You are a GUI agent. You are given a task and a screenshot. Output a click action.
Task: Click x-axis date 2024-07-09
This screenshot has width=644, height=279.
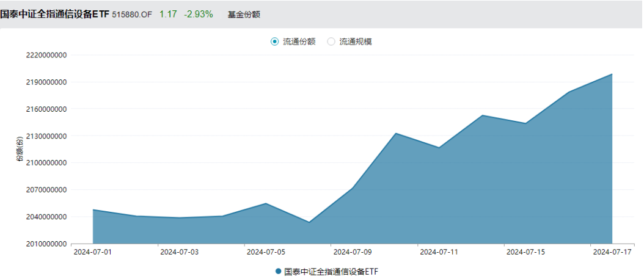point(353,252)
